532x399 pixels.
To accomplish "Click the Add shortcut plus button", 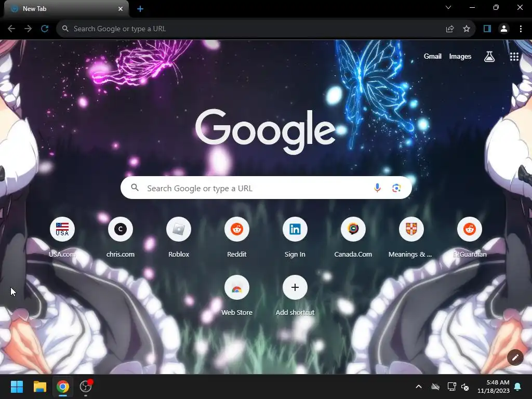I will (x=295, y=287).
